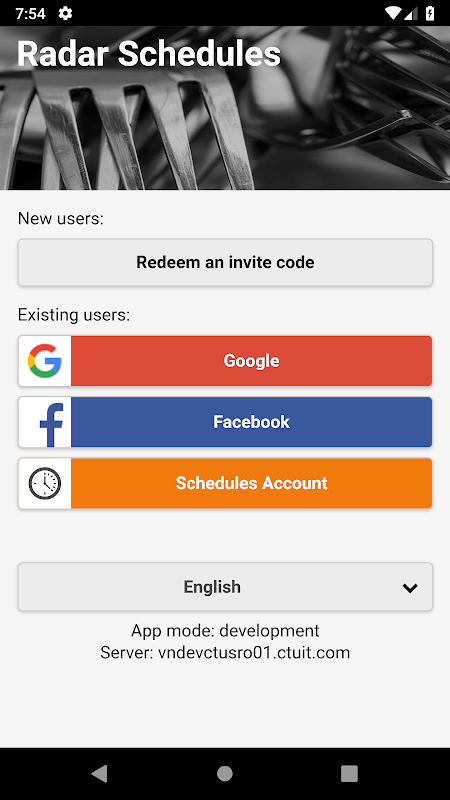The image size is (450, 800).
Task: Tap the Radar Schedules title text
Action: [149, 54]
